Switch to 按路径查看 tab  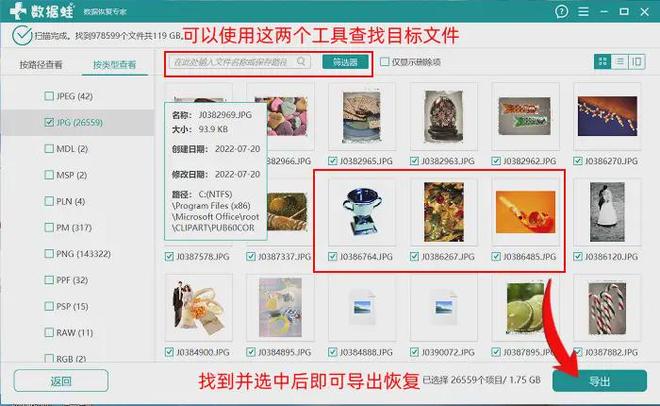41,65
